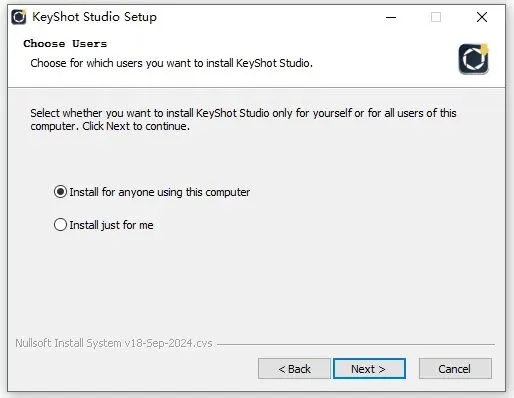Click the large KeyShot Studio logo in header
Viewport: 514px width, 398px height.
[474, 59]
